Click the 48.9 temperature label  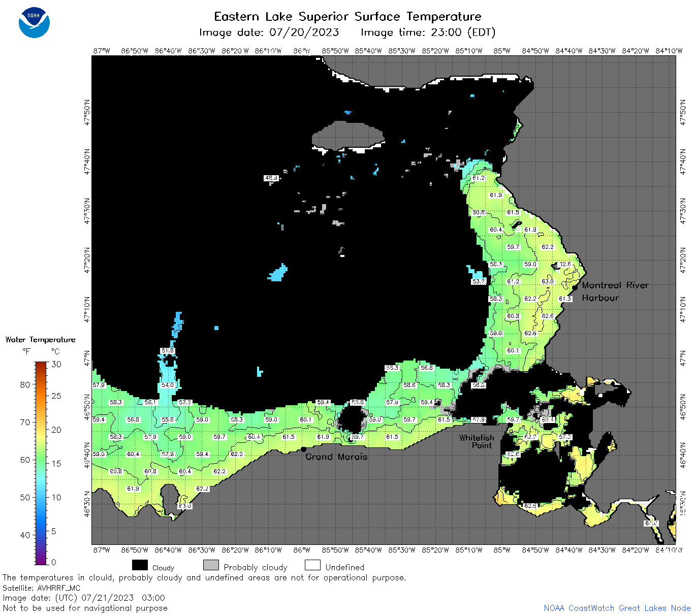coord(271,178)
